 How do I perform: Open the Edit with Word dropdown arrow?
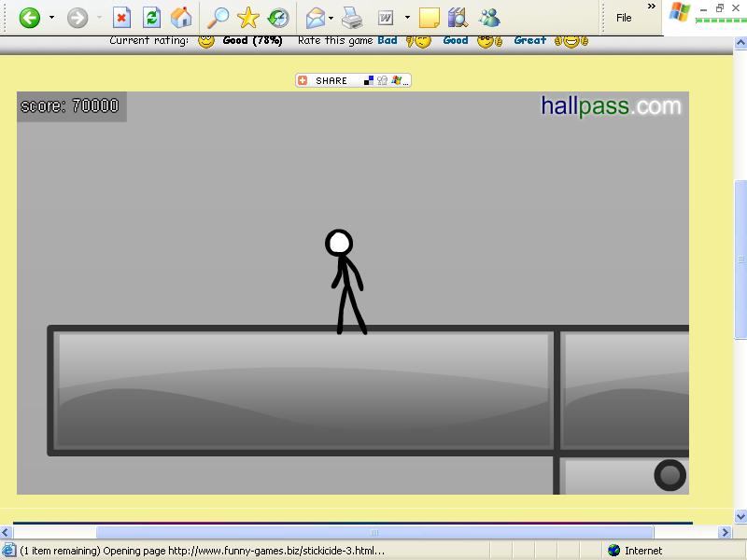(407, 18)
